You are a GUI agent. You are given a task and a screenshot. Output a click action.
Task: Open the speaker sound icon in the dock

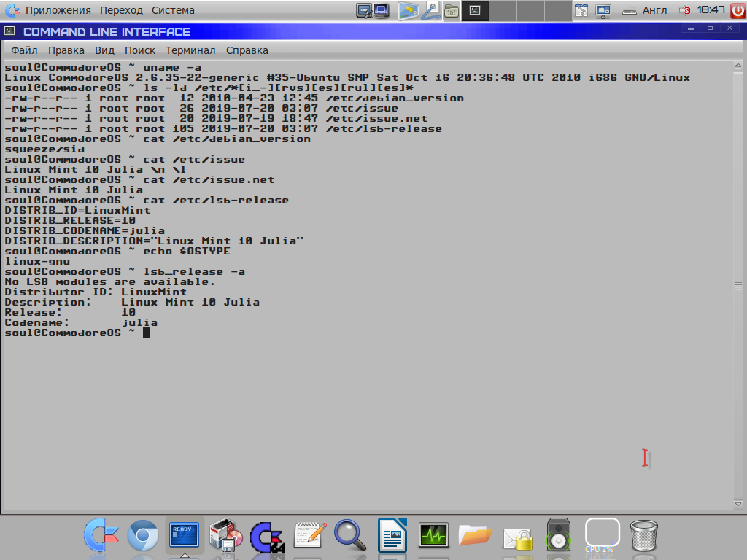click(x=558, y=534)
